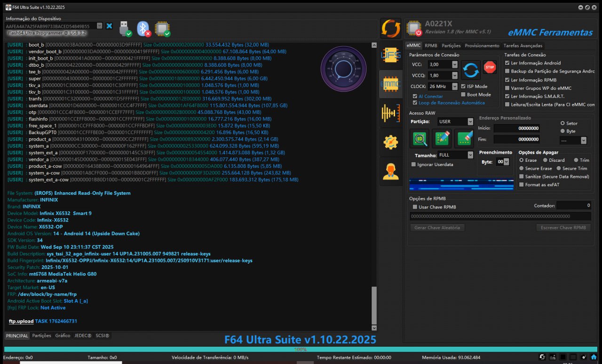
Task: Toggle Loop de Reconexão Automática checkbox
Action: [415, 103]
